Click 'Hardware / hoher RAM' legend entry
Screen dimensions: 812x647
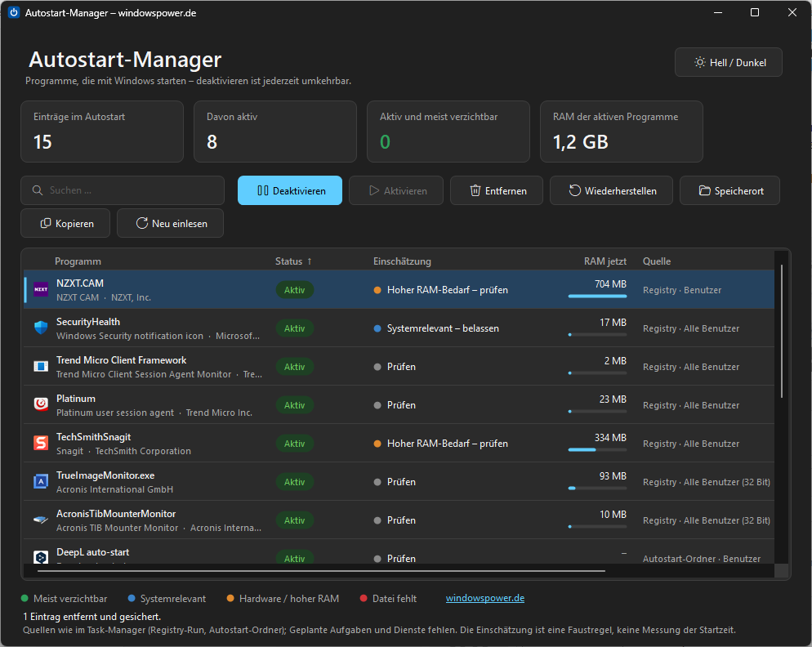click(283, 598)
